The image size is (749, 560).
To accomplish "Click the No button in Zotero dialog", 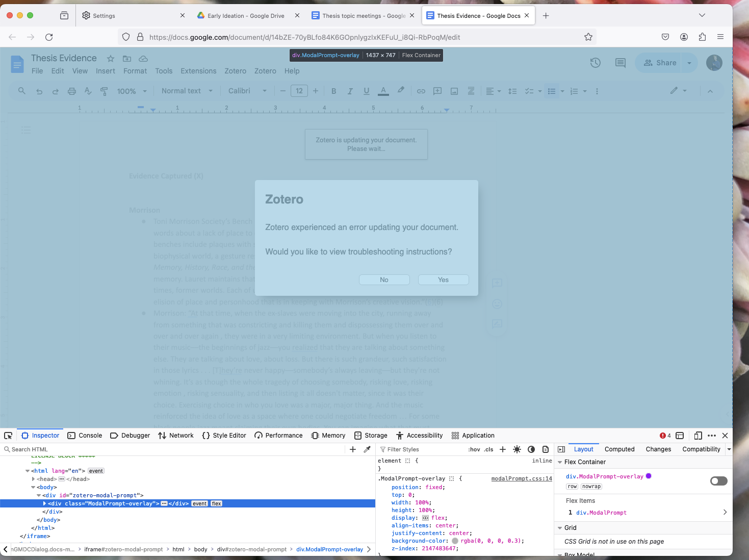I will point(384,279).
